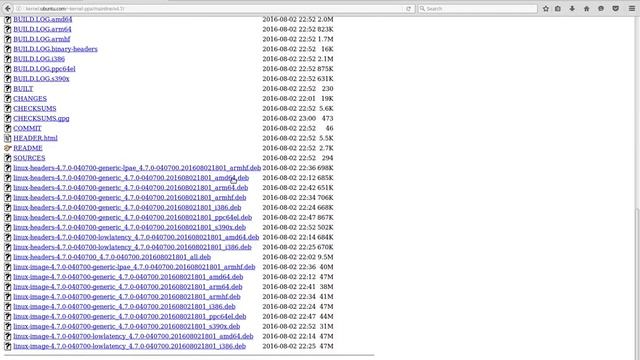The width and height of the screenshot is (640, 360).
Task: Download linux-image generic-lpae armhf.deb
Action: pos(134,267)
